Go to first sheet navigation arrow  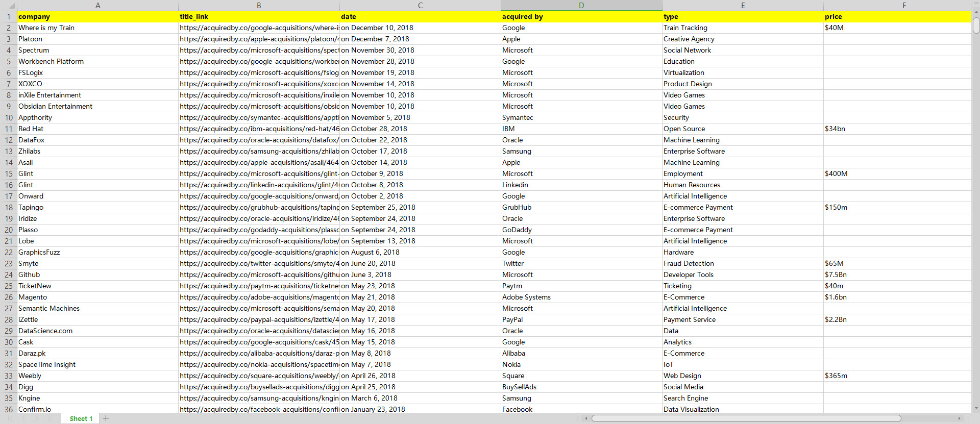pos(11,418)
